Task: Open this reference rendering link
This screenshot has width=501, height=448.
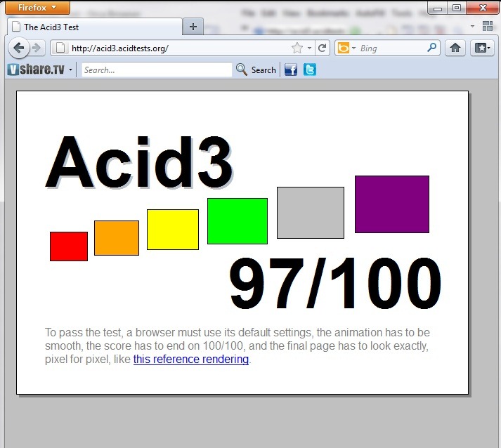Action: click(x=191, y=360)
